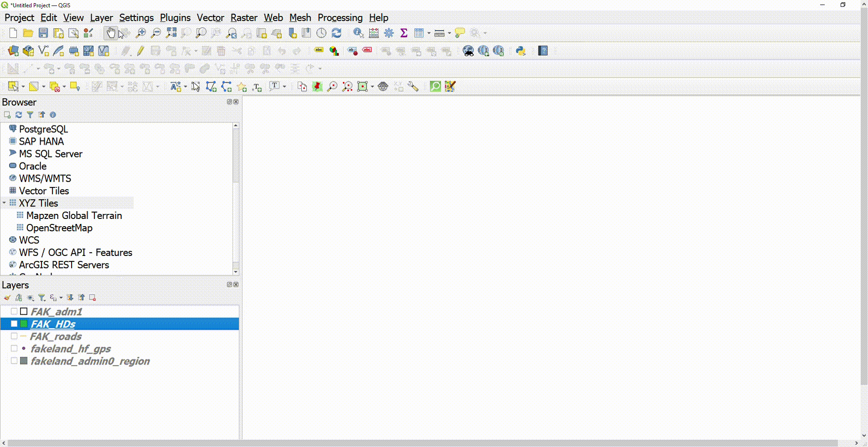
Task: Toggle editing pencil icon
Action: pos(140,51)
